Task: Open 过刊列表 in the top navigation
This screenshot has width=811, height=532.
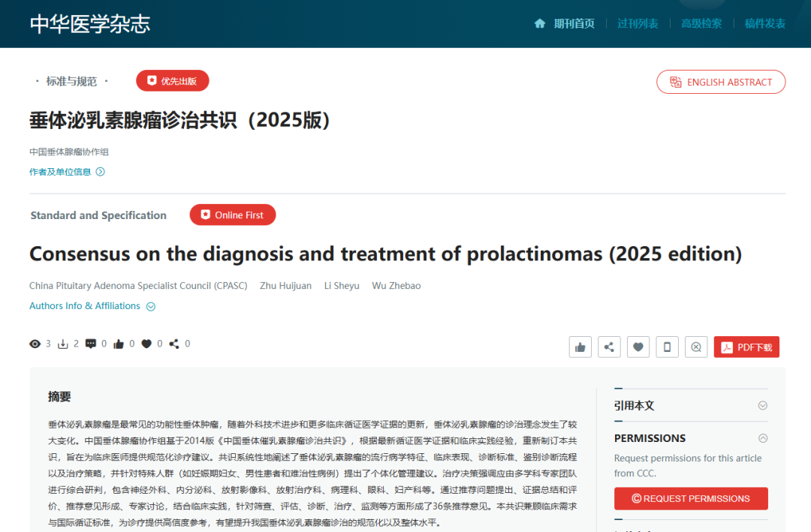Action: (x=638, y=23)
